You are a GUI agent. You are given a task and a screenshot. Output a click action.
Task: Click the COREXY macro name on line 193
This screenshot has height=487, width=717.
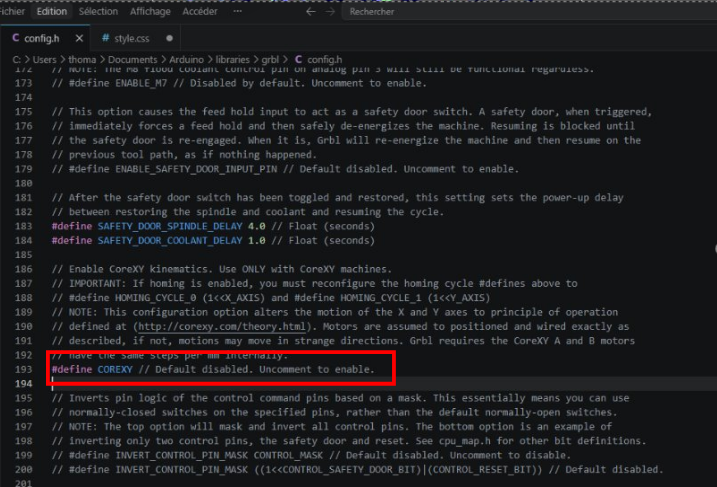[115, 369]
